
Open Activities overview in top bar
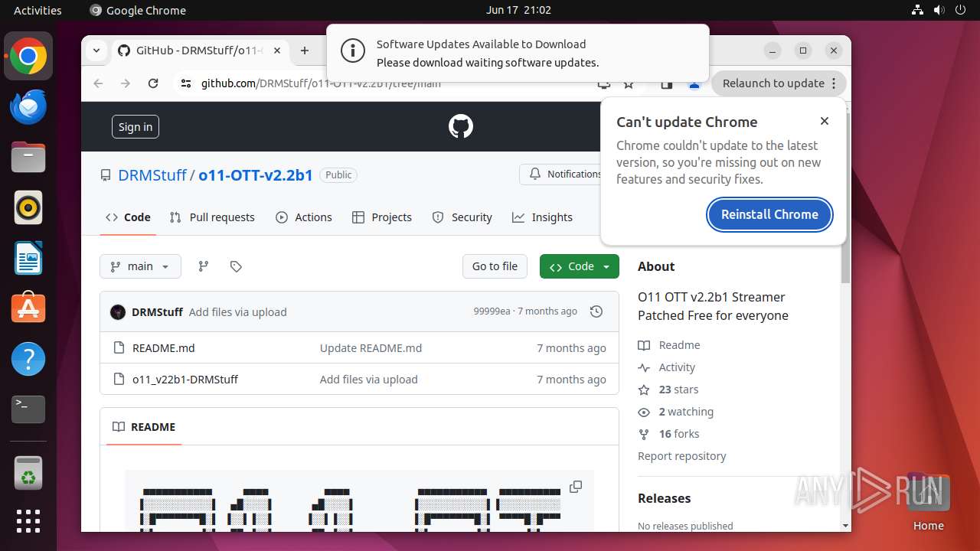pyautogui.click(x=38, y=10)
